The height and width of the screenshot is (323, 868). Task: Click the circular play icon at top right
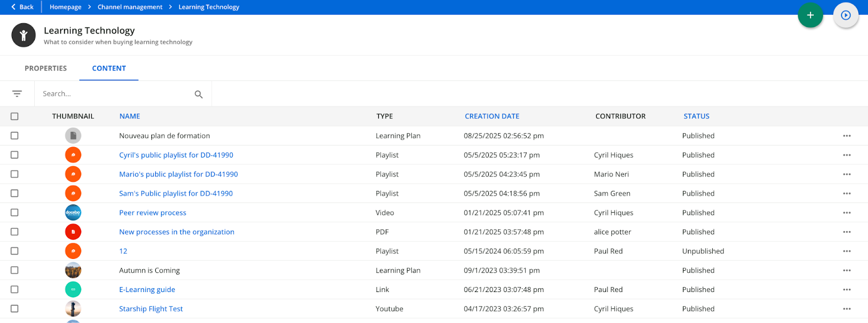845,15
